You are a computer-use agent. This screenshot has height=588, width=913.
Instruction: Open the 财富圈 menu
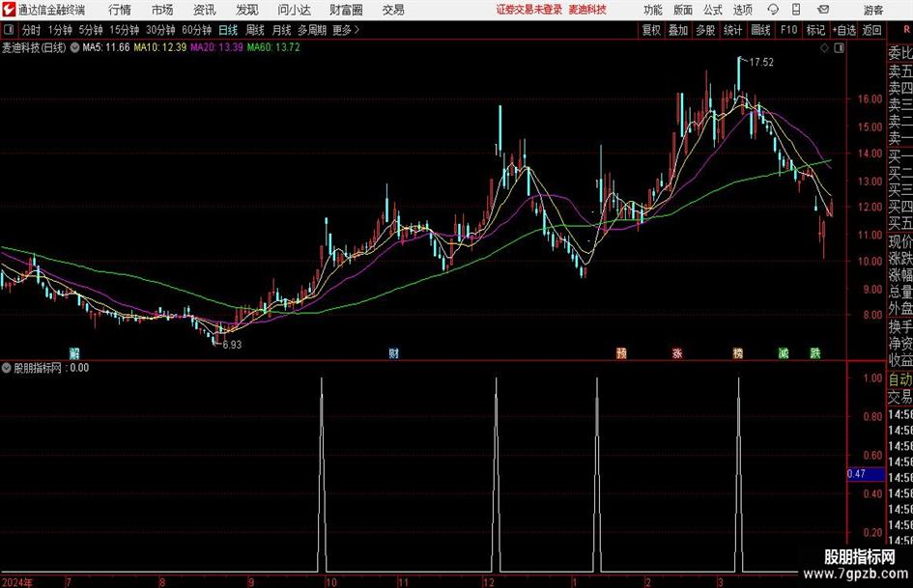[x=346, y=10]
